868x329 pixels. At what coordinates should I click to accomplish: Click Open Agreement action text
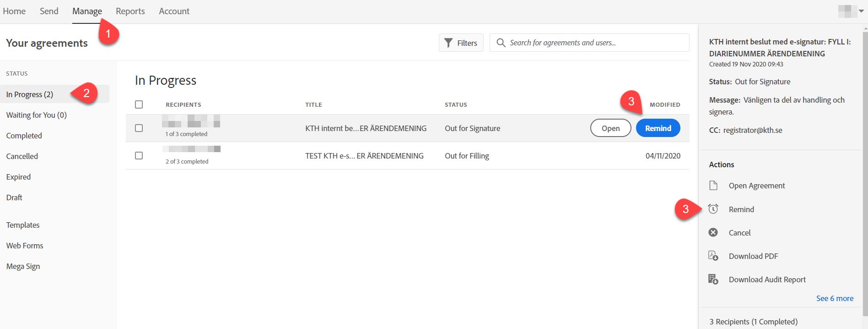pyautogui.click(x=757, y=186)
